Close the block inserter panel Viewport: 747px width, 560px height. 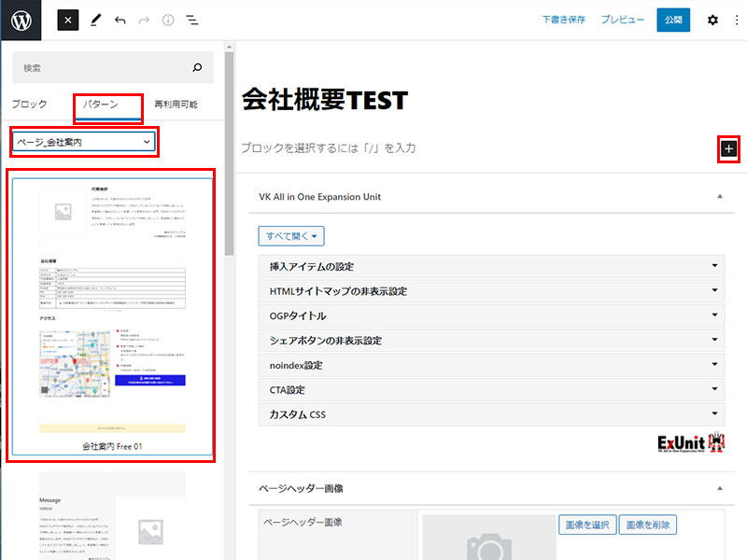[x=68, y=20]
